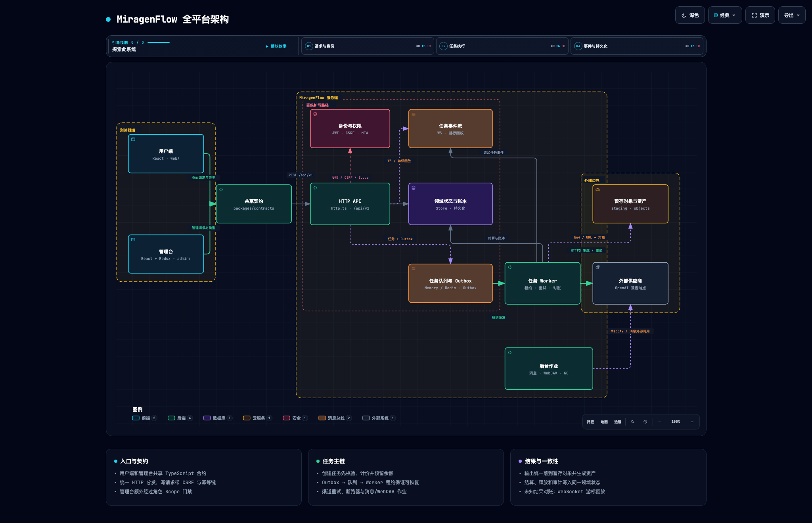The height and width of the screenshot is (523, 812).
Task: Switch to 路径 view mode
Action: pos(590,422)
